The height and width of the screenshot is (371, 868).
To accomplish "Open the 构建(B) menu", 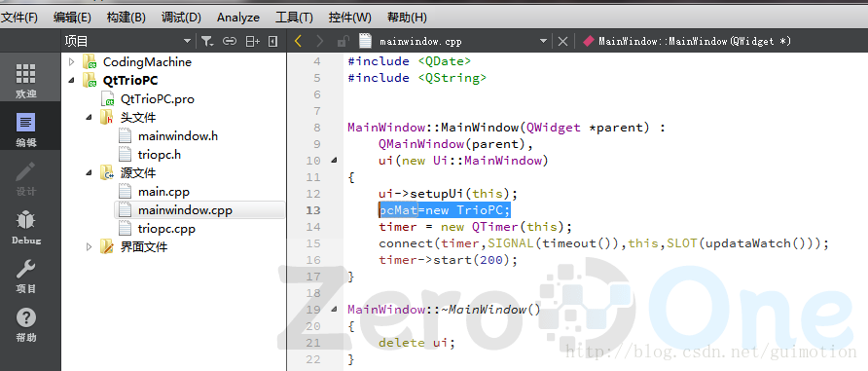I will (x=127, y=18).
